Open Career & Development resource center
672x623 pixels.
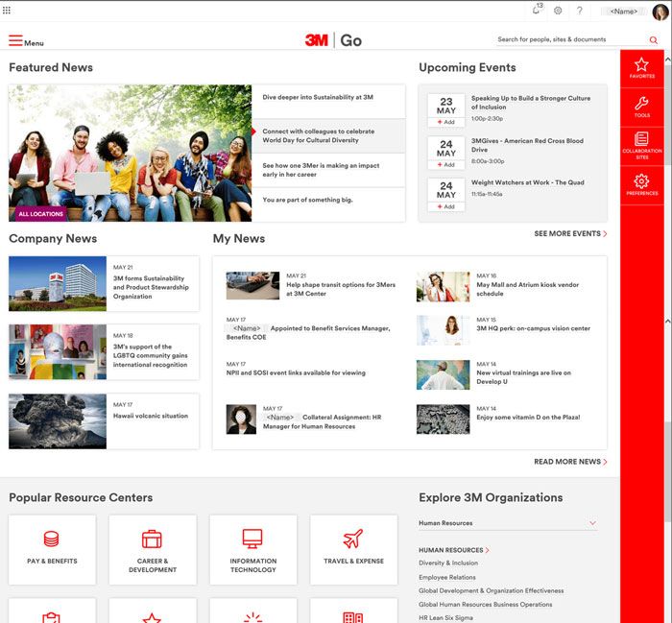point(153,550)
